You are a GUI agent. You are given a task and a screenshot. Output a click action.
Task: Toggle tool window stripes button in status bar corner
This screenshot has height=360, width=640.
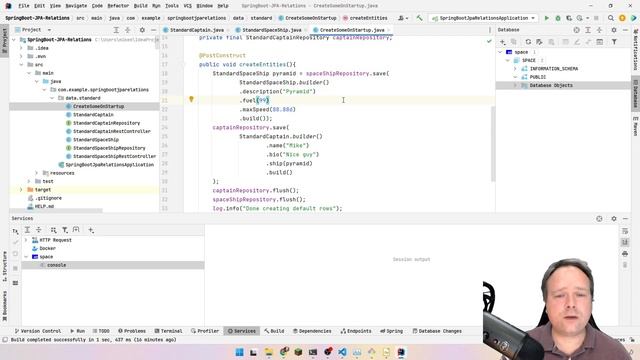click(5, 340)
